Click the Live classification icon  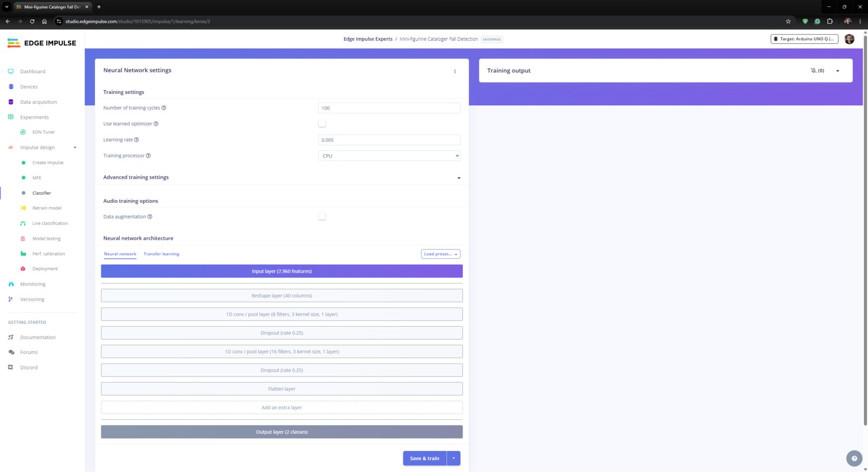[23, 223]
